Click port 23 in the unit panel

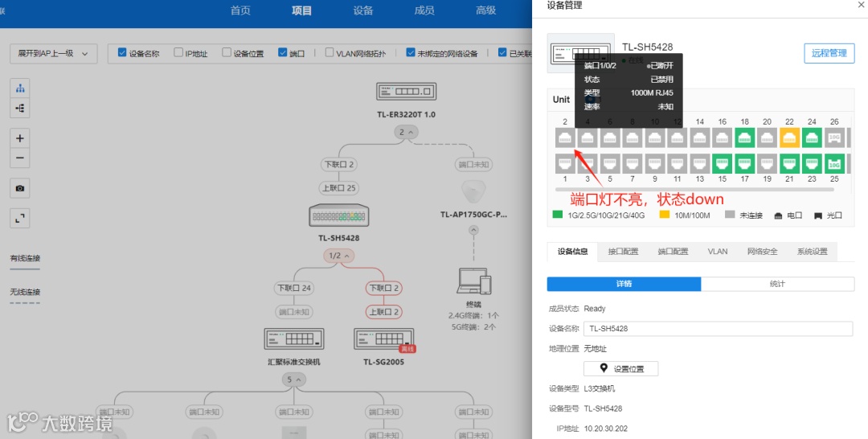[x=812, y=163]
